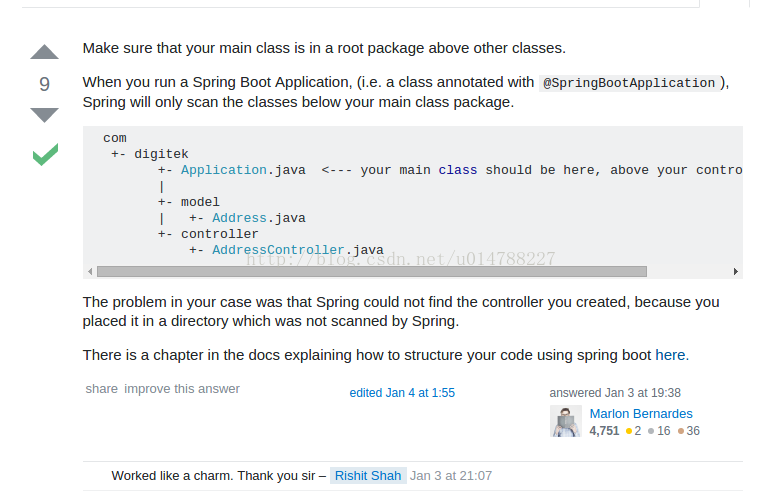
Task: Click the horizontal scrollbar in the code block
Action: (x=372, y=272)
